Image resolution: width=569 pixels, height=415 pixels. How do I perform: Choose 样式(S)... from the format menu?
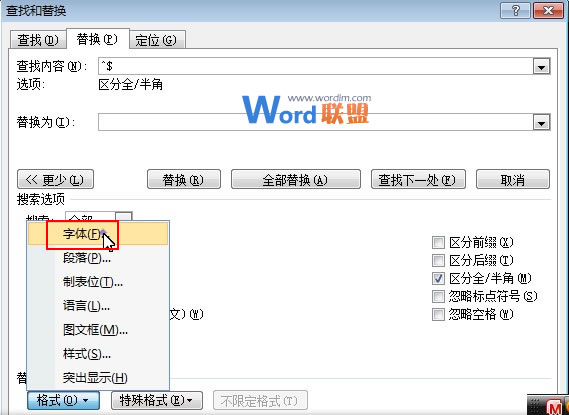click(98, 354)
